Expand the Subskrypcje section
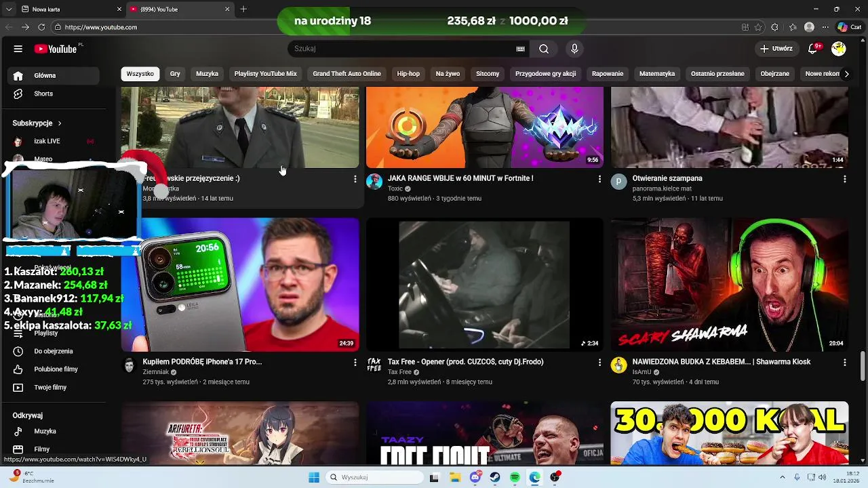 [37, 123]
